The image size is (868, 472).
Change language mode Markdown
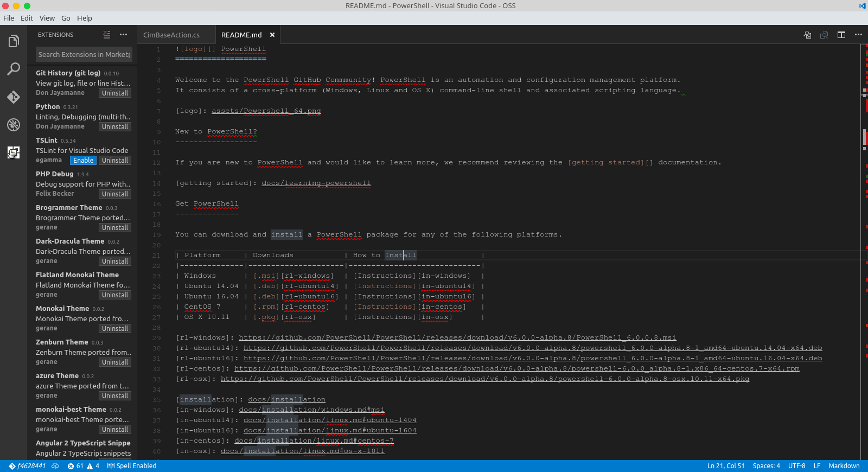(844, 466)
